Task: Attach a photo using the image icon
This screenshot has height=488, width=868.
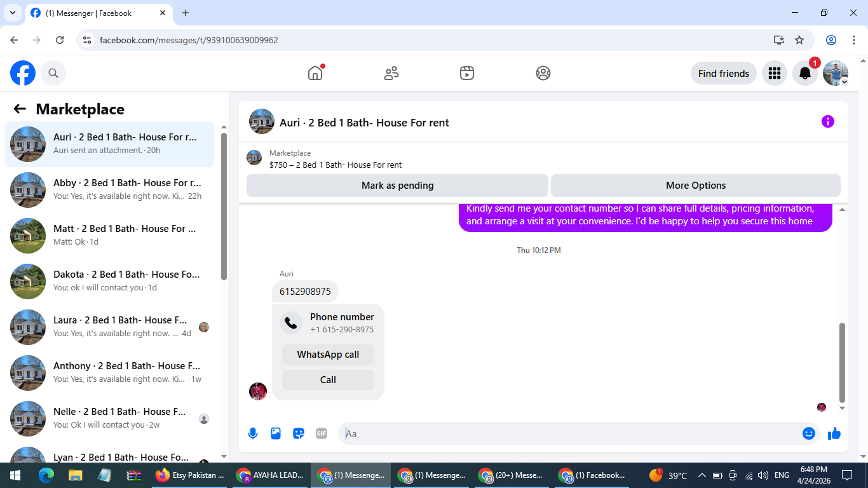Action: (276, 433)
